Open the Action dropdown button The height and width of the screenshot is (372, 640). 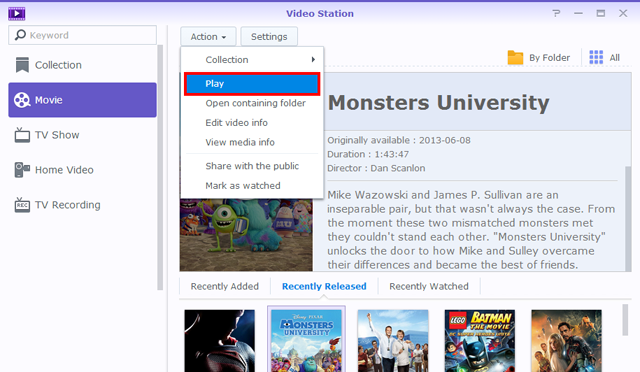coord(208,37)
